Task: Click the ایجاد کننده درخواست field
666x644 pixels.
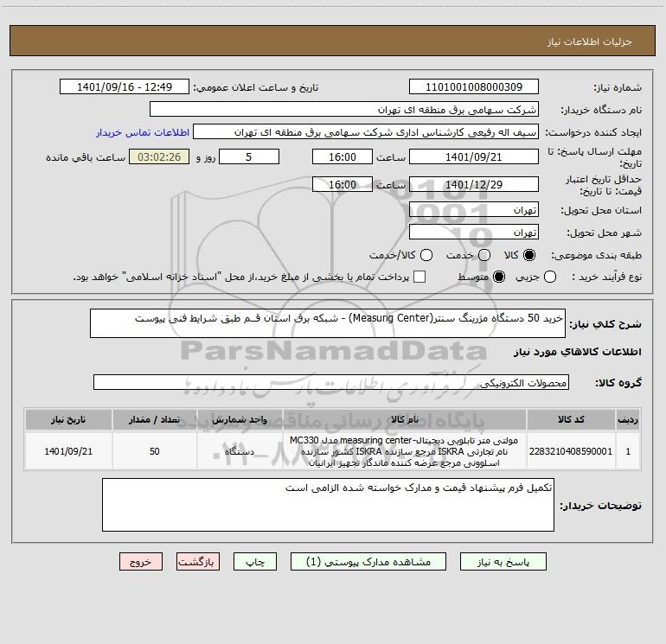Action: (366, 131)
